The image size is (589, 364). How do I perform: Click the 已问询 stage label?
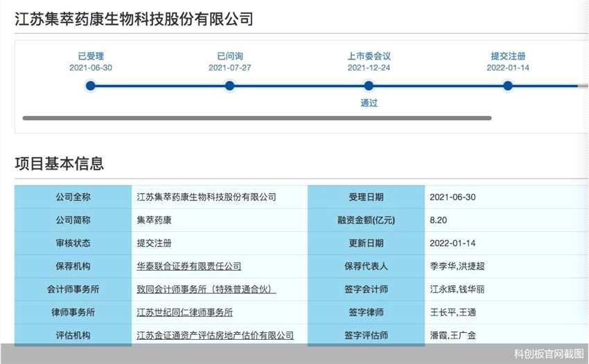[x=230, y=56]
